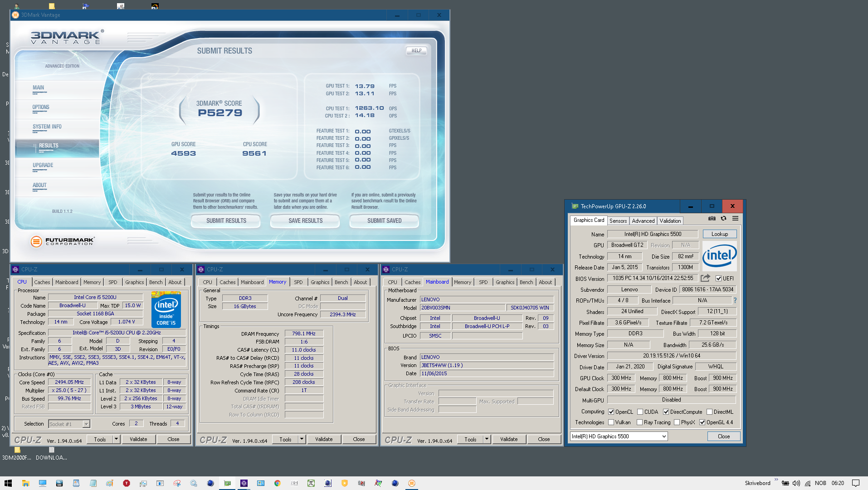Screen dimensions: 868x490
Task: Switch to the Validation tab in GPU-Z
Action: click(x=670, y=220)
